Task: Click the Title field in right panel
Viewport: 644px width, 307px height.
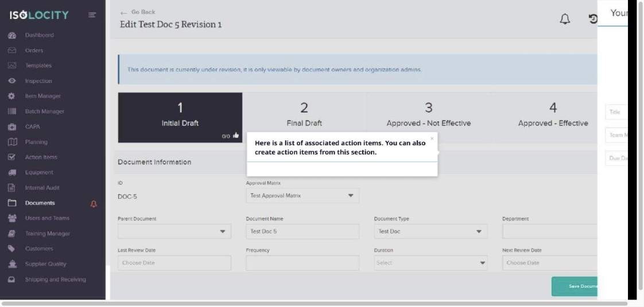Action: click(x=616, y=112)
